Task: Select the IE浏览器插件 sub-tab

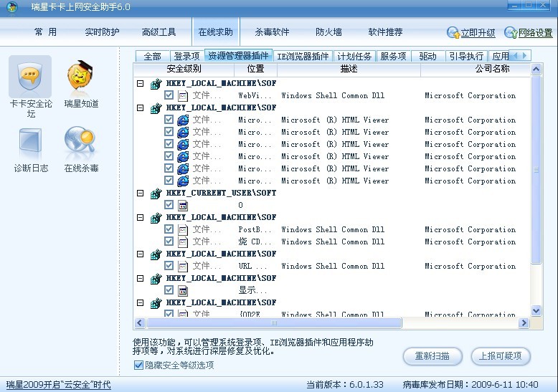Action: pos(303,56)
